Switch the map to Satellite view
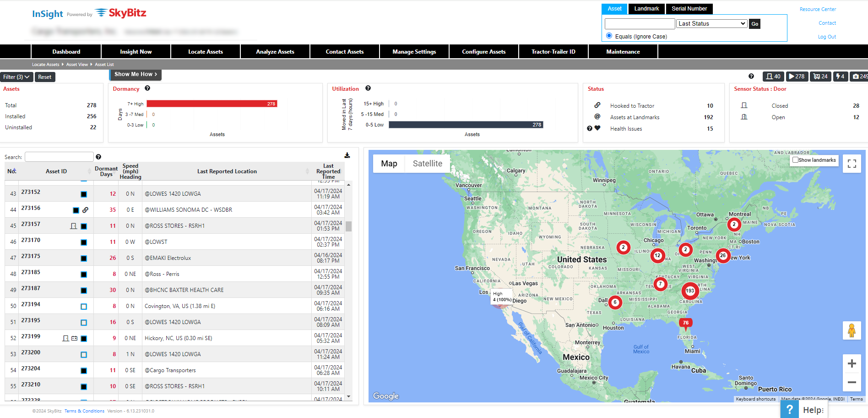This screenshot has width=868, height=418. pyautogui.click(x=427, y=164)
